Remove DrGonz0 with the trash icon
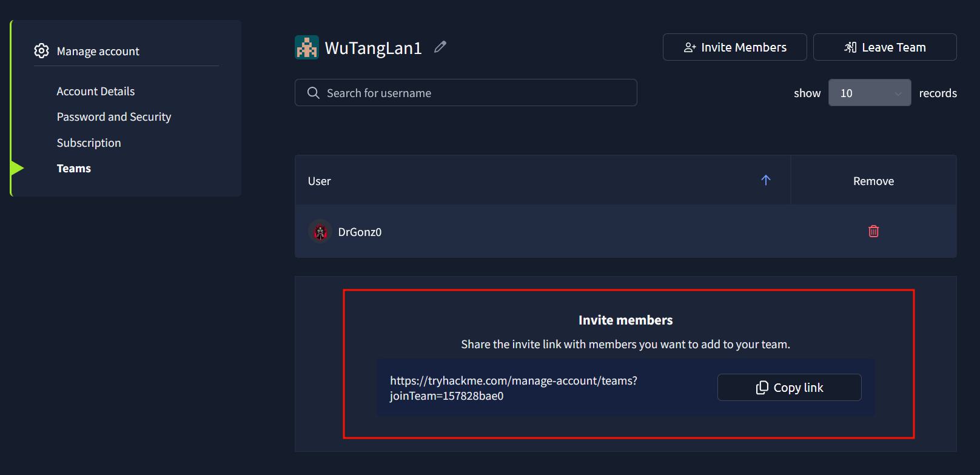Viewport: 980px width, 475px height. [874, 231]
